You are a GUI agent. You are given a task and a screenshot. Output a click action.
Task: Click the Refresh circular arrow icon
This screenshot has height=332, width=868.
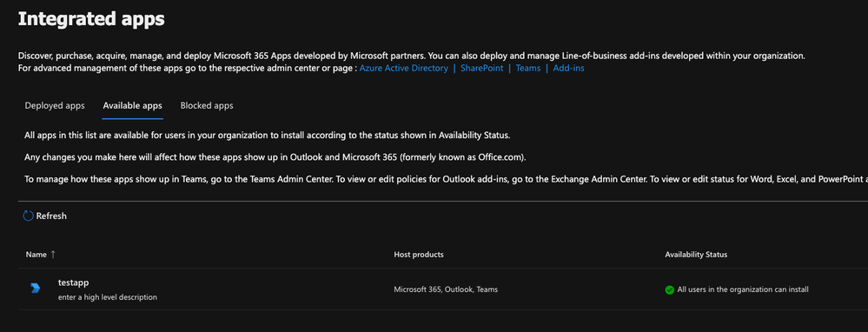[28, 216]
